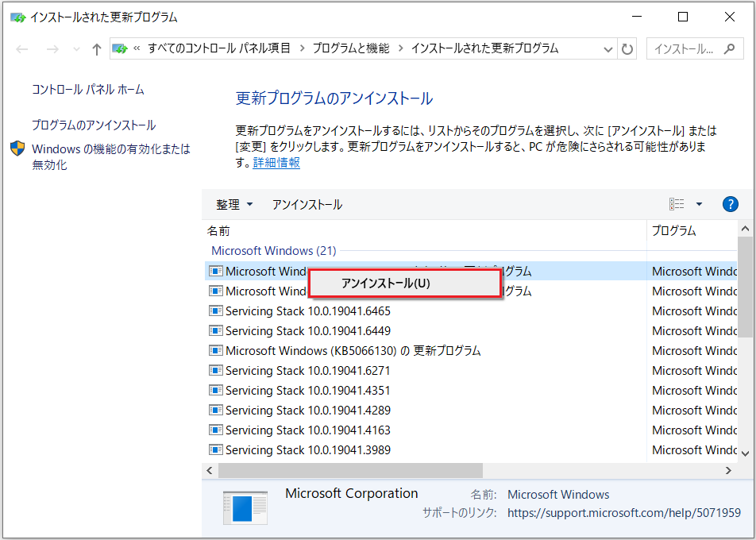
Task: Click the breadcrumb overflow chevron «
Action: (137, 48)
